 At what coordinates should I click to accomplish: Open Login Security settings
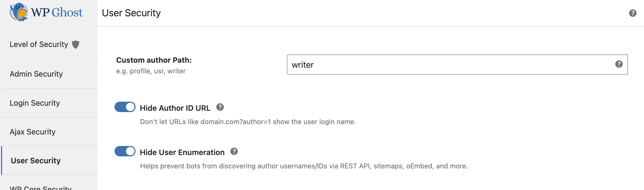49,103
